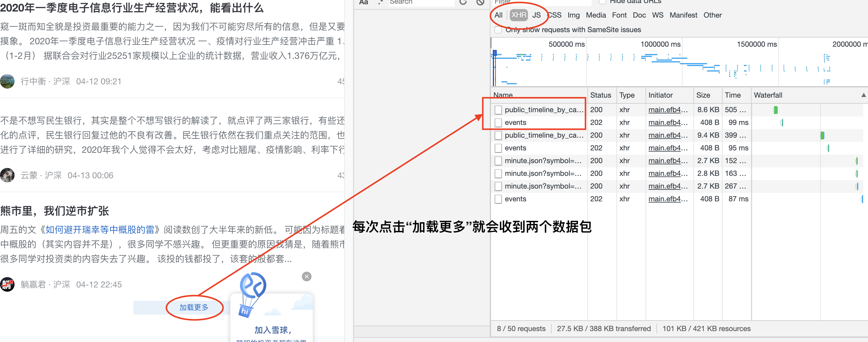868x342 pixels.
Task: Select the Manifest filter type
Action: 683,15
